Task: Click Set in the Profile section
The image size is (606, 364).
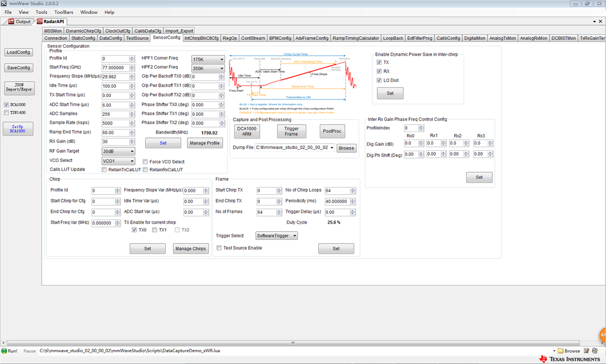Action: [x=163, y=143]
